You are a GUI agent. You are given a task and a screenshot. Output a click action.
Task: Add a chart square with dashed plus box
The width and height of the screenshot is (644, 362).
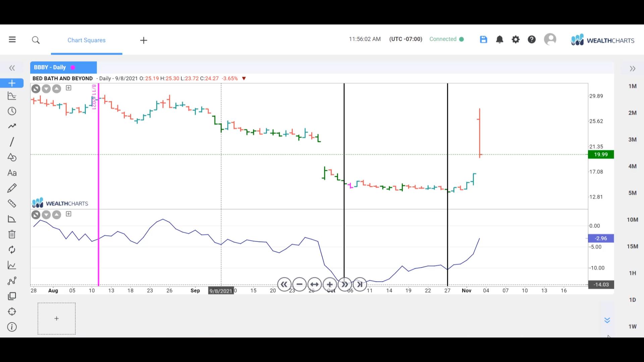point(56,318)
